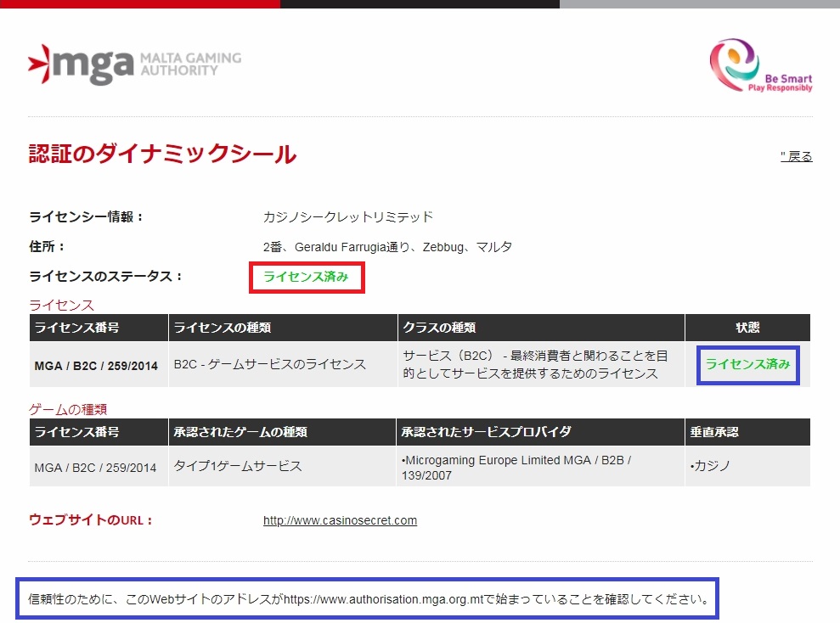Select the ライセンシー情報 label
Image resolution: width=840 pixels, height=623 pixels.
click(x=87, y=216)
